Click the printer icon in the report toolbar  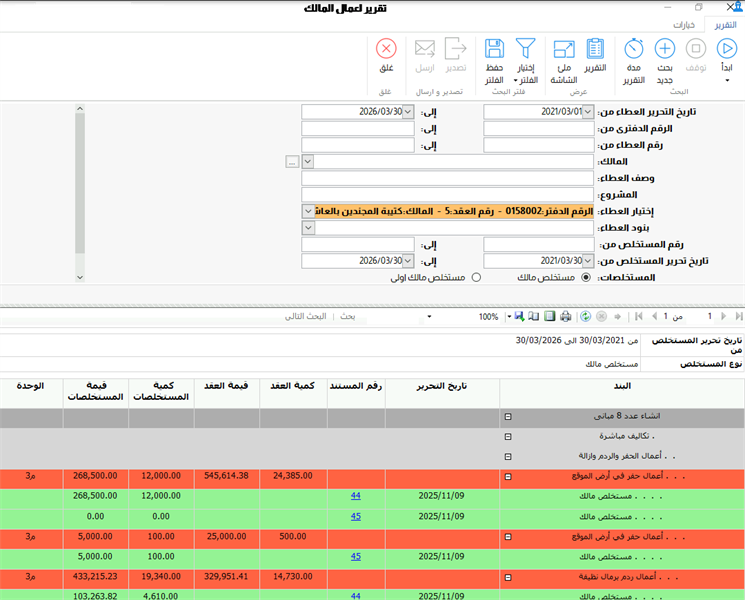[x=565, y=316]
